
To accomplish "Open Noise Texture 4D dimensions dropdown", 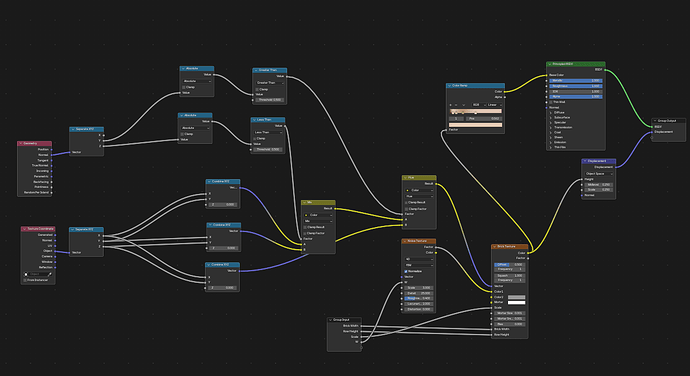I will tap(419, 259).
